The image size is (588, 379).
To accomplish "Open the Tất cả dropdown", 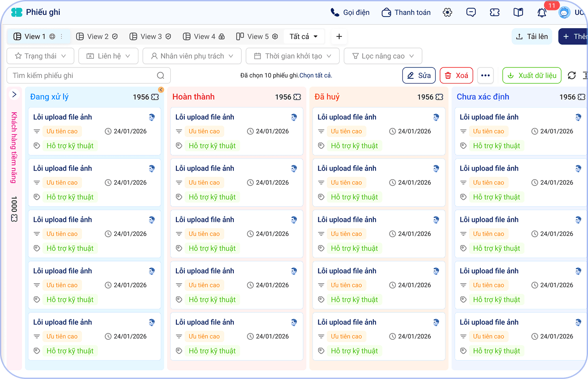I will [304, 36].
